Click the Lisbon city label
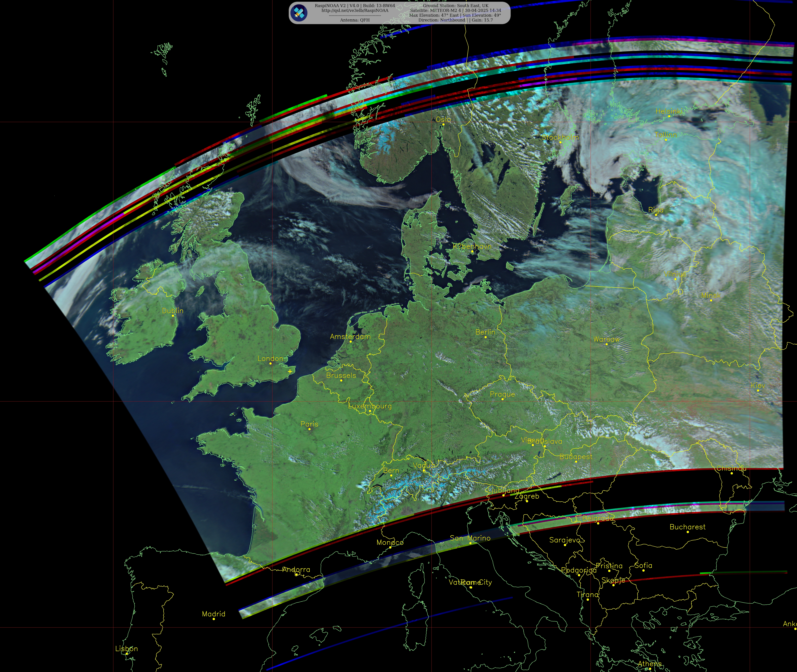Viewport: 797px width, 672px height. click(126, 649)
